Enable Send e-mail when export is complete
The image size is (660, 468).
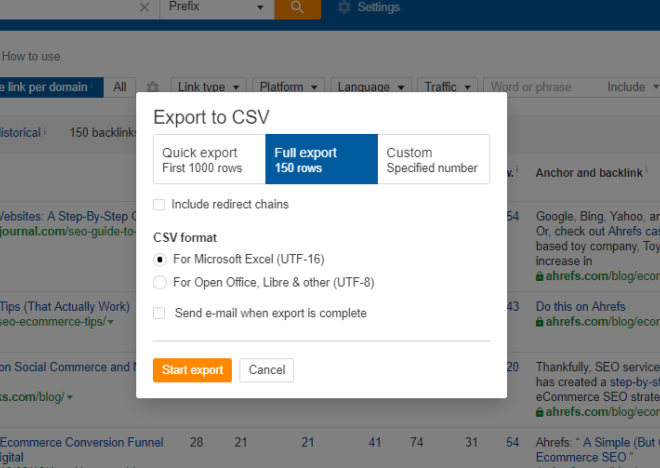(159, 313)
